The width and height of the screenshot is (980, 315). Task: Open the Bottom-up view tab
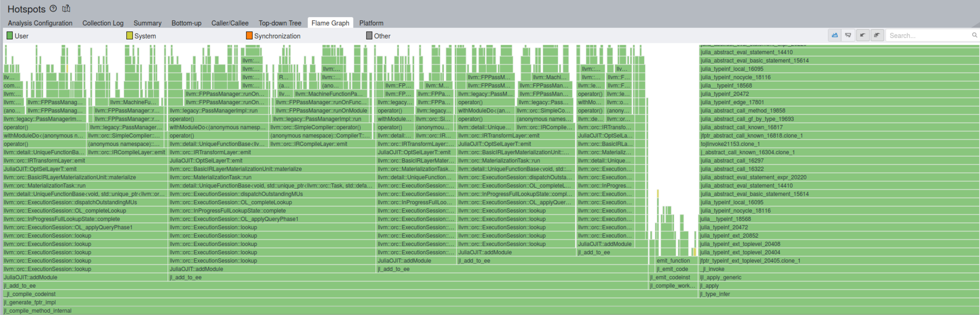point(187,23)
